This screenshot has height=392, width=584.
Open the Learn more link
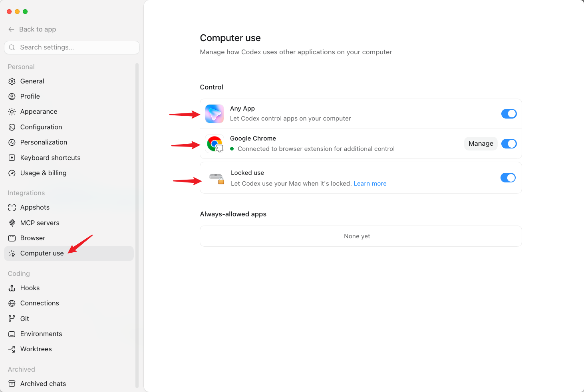[370, 184]
